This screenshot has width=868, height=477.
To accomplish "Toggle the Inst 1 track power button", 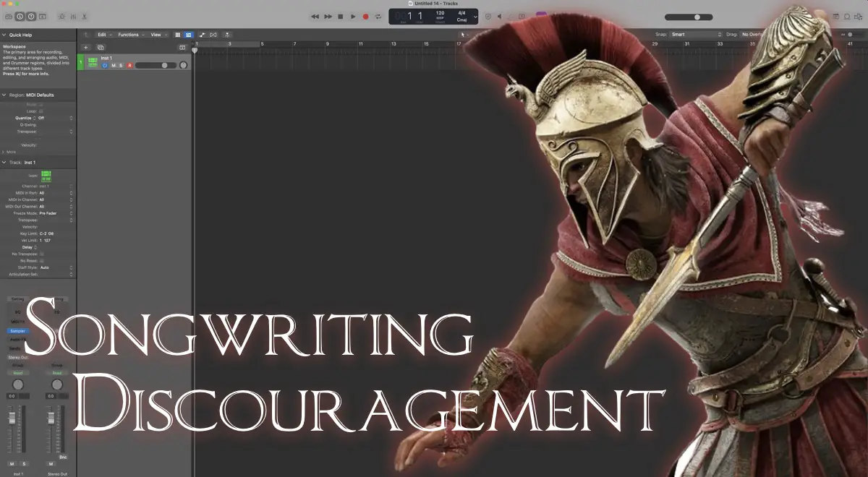I will 105,66.
